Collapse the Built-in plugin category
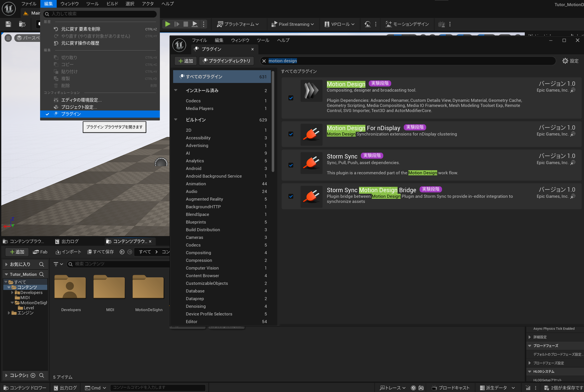 click(x=176, y=120)
